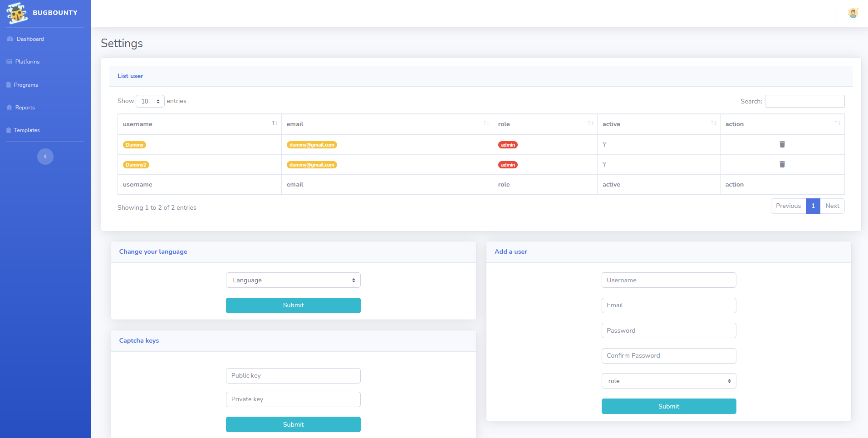Collapse the sidebar with chevron button
Screen dimensions: 868x438
tap(45, 157)
